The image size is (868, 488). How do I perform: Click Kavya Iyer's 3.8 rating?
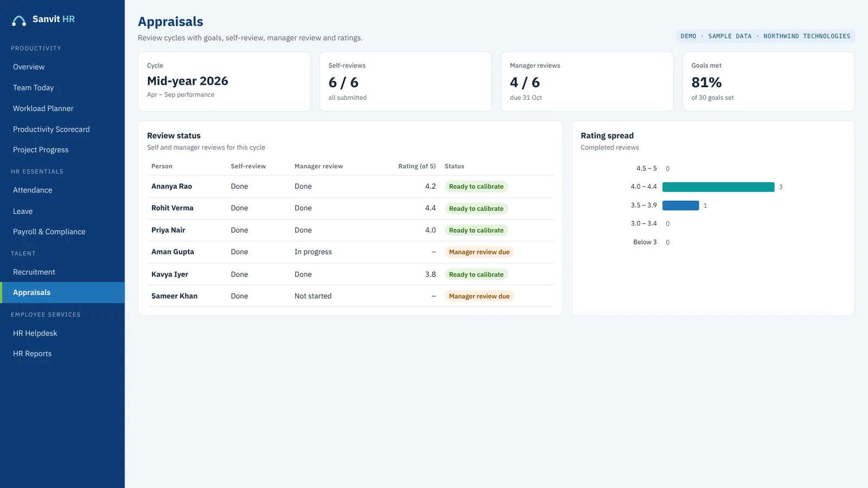tap(430, 274)
